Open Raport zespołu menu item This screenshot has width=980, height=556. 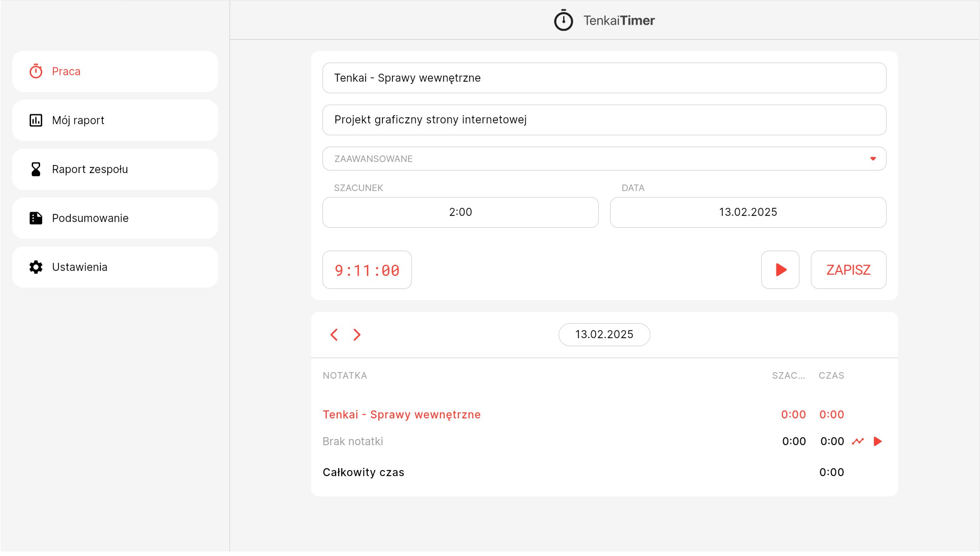pyautogui.click(x=115, y=169)
